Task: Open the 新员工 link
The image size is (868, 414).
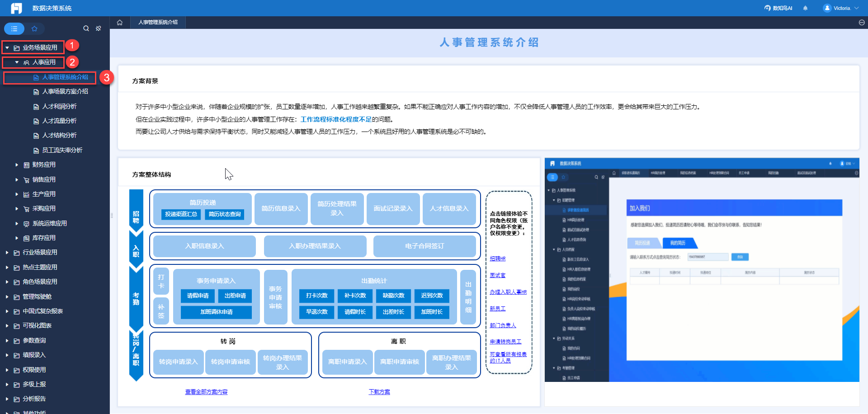Action: 498,309
